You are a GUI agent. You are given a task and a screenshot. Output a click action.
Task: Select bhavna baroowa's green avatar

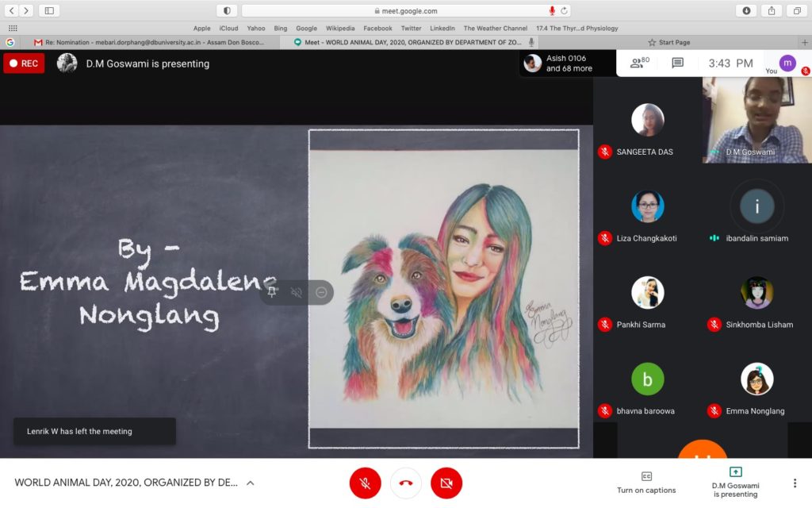tap(647, 379)
